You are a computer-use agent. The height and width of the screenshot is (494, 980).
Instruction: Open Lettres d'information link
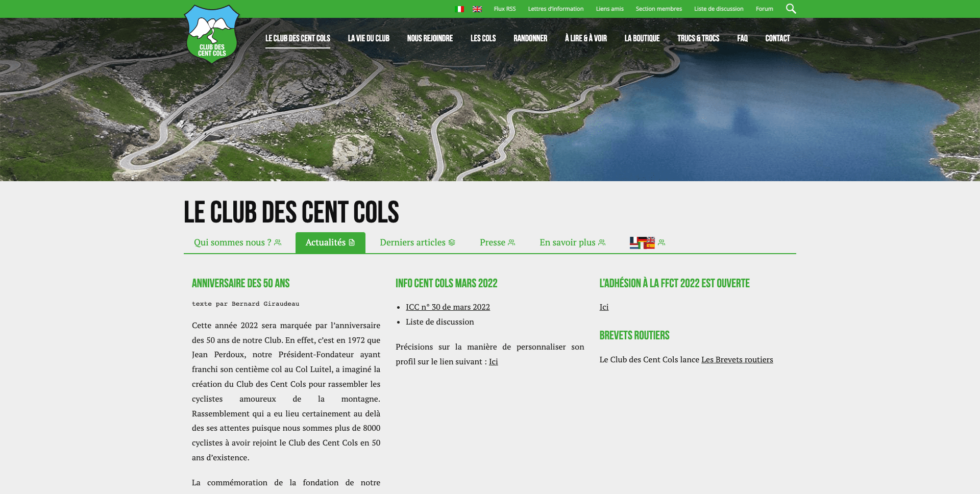(556, 9)
